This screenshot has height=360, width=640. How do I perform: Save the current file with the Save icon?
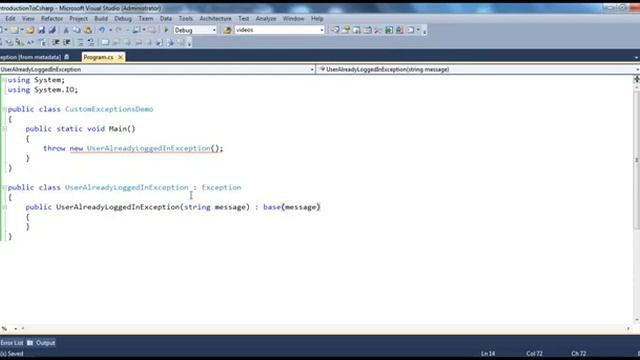pos(41,30)
